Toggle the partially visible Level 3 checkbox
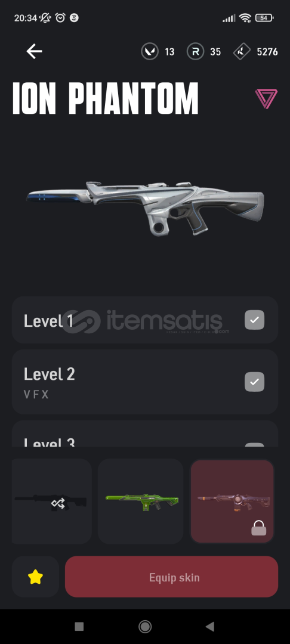This screenshot has height=644, width=290. [255, 445]
